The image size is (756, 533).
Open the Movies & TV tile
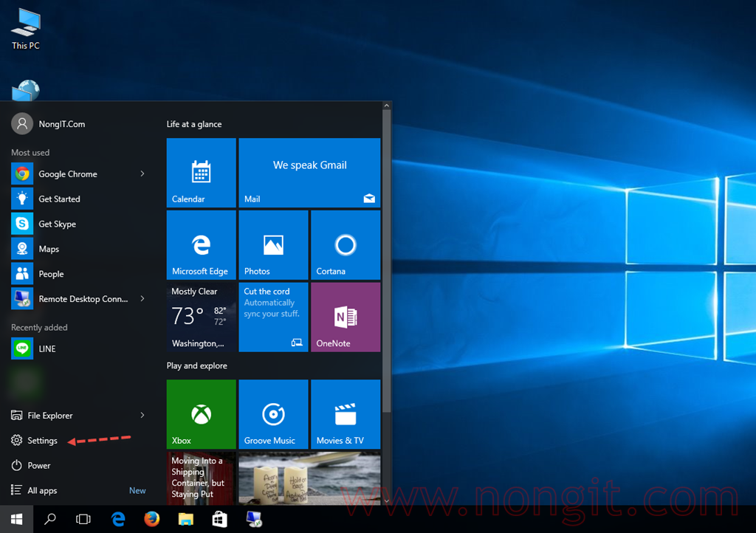coord(346,414)
